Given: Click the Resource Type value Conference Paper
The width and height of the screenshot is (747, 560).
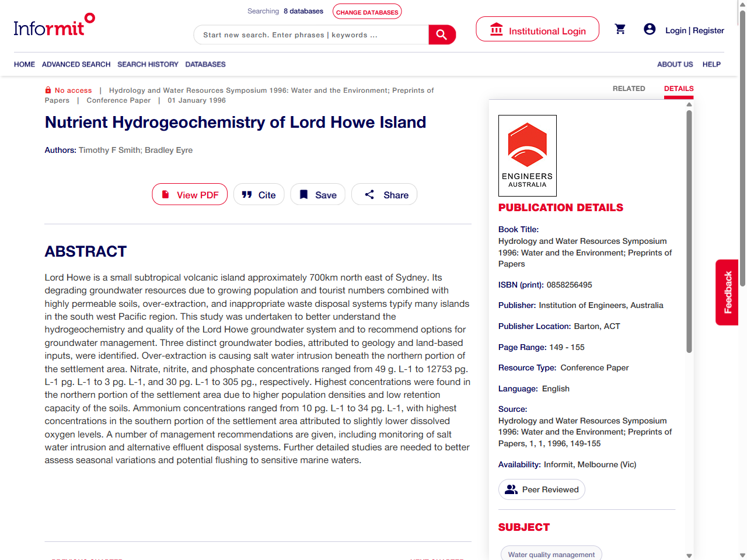Looking at the screenshot, I should [x=595, y=367].
